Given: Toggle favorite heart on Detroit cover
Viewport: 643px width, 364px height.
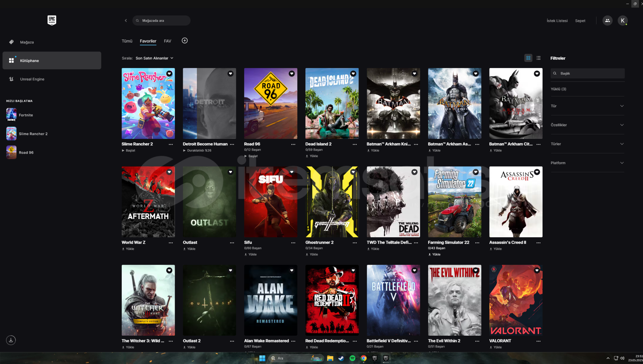Looking at the screenshot, I should [x=231, y=73].
